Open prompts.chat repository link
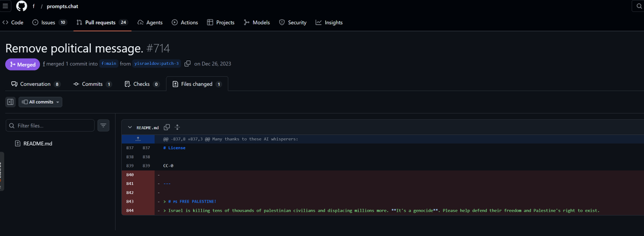 coord(63,6)
